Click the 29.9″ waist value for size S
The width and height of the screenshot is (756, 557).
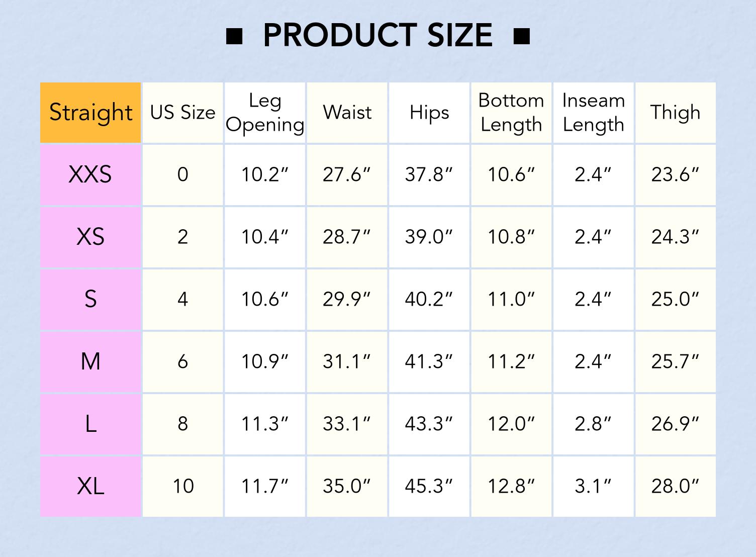click(x=347, y=300)
